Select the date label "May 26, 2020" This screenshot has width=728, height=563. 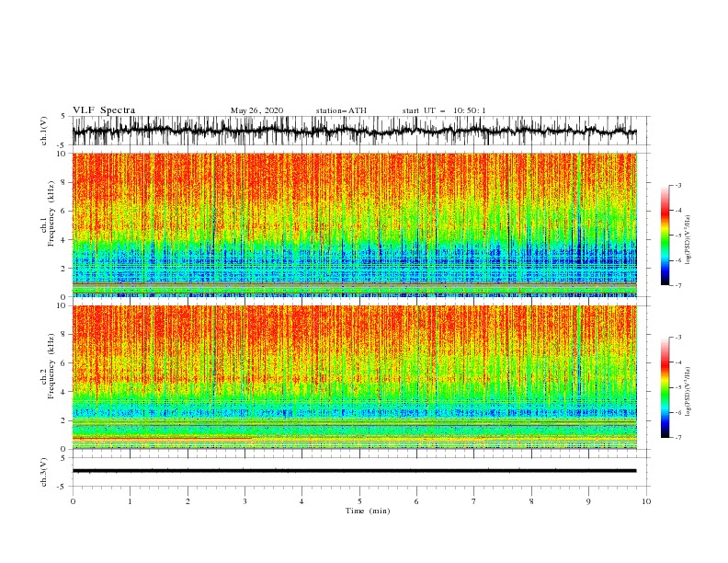coord(256,110)
